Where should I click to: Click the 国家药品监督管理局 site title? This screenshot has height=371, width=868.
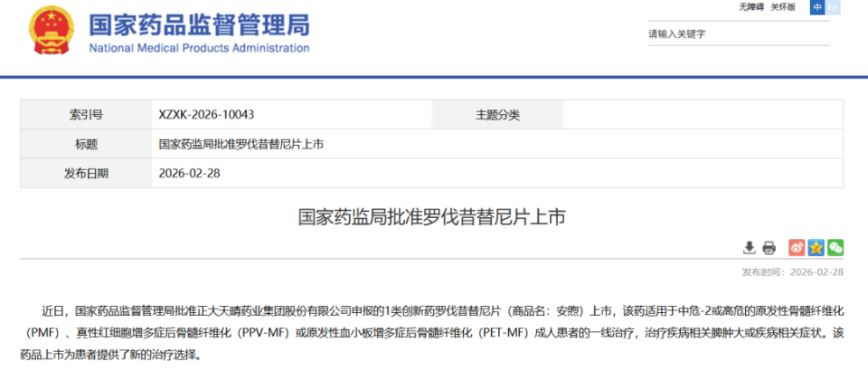(x=199, y=24)
